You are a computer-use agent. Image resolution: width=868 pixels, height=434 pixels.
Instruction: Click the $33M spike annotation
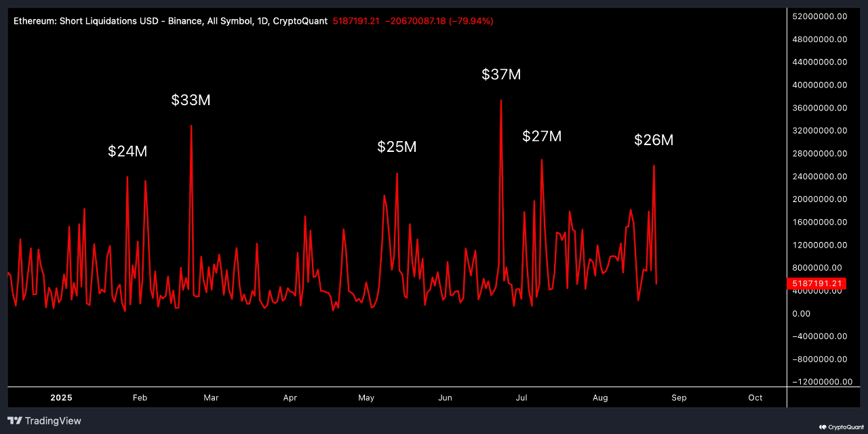(x=191, y=100)
